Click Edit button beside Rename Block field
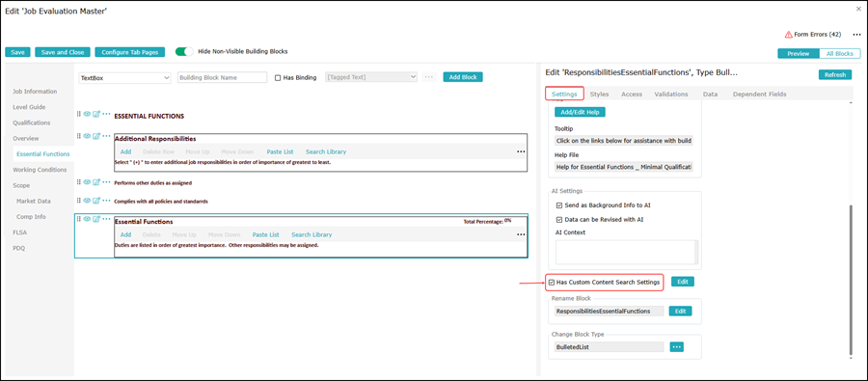This screenshot has height=381, width=868. 680,312
